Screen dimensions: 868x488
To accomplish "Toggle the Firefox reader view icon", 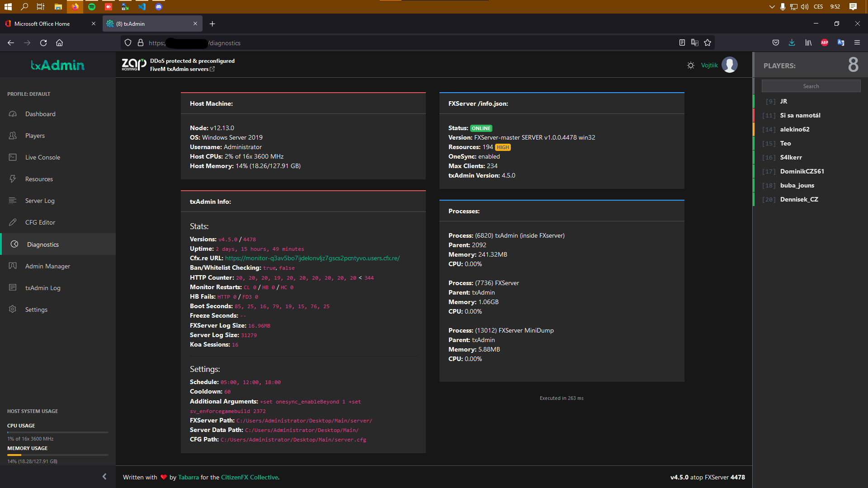I will point(682,43).
